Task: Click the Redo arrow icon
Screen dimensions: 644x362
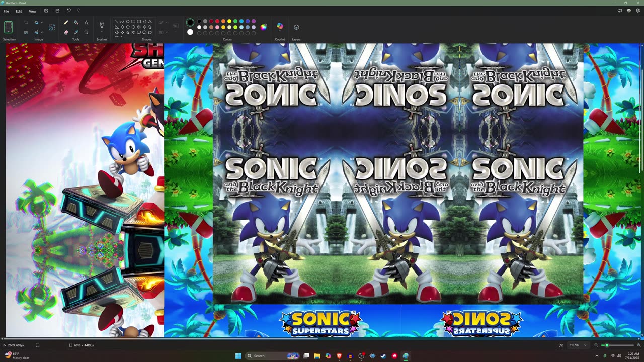Action: click(78, 11)
